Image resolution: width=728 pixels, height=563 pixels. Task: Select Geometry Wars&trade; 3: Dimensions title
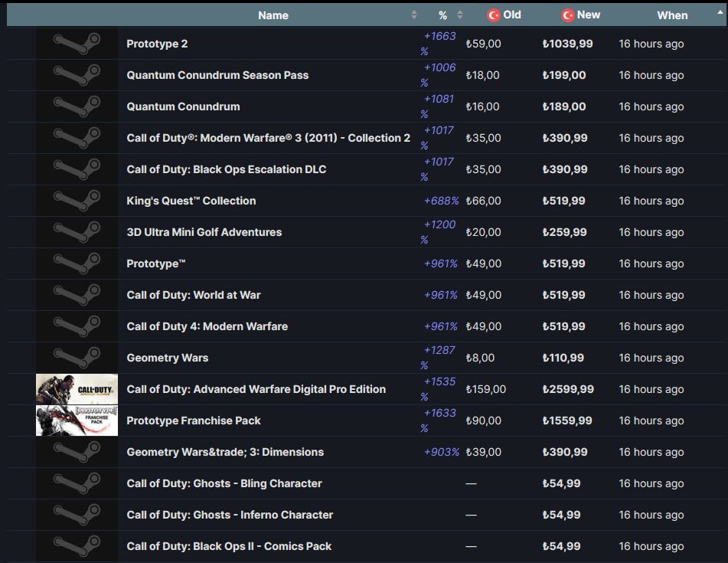225,452
